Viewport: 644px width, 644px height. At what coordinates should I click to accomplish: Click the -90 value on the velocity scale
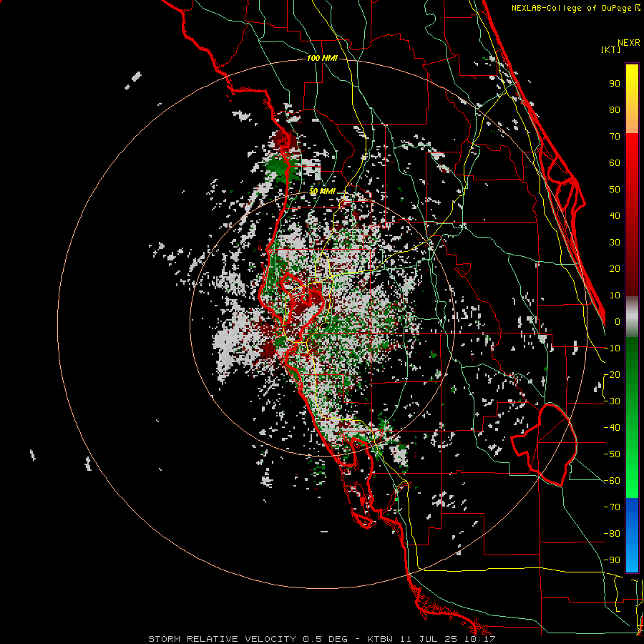[612, 560]
